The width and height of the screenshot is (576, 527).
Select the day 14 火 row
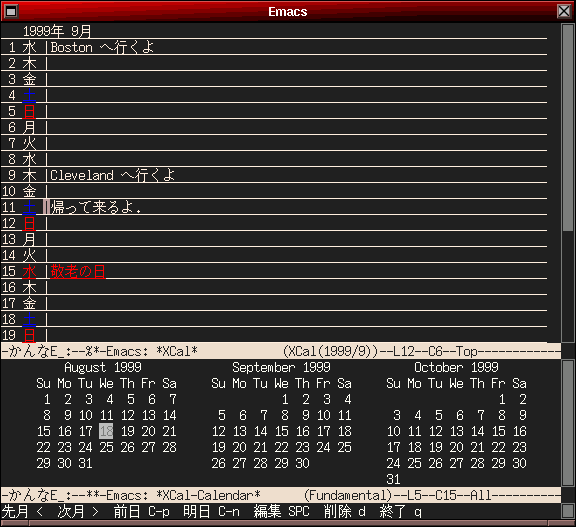tap(274, 255)
